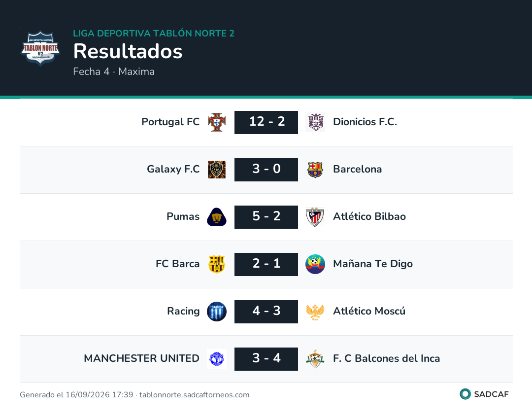The height and width of the screenshot is (420, 532).
Task: Click the tablonnorte.sadcaftorneos.com footer text
Action: pyautogui.click(x=195, y=394)
